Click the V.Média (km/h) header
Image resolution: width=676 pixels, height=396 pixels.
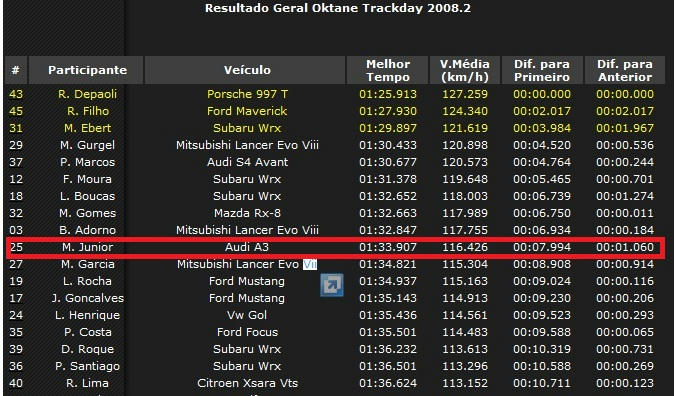pos(465,70)
